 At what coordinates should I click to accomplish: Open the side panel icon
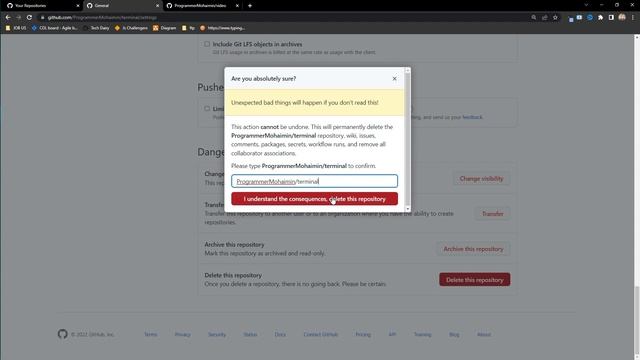click(611, 18)
